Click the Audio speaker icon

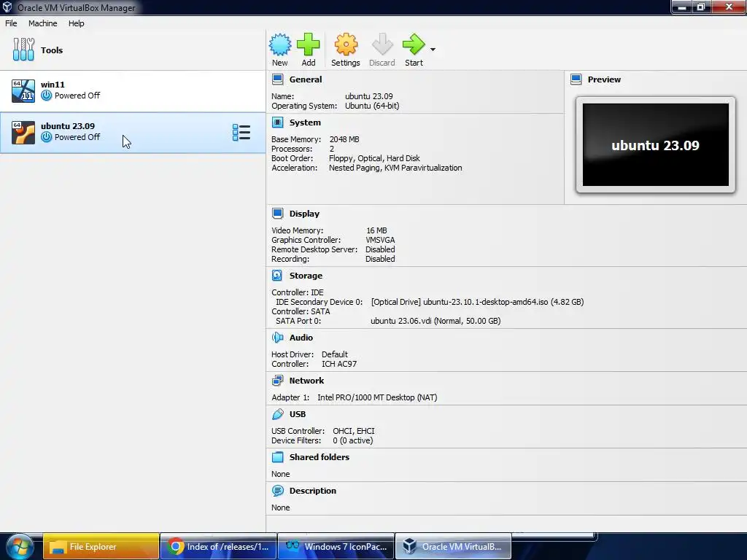coord(277,337)
